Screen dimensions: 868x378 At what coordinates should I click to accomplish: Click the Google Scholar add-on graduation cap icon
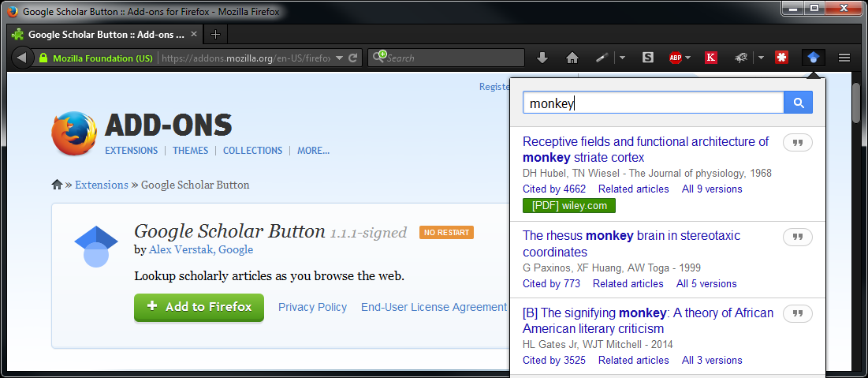pyautogui.click(x=96, y=245)
